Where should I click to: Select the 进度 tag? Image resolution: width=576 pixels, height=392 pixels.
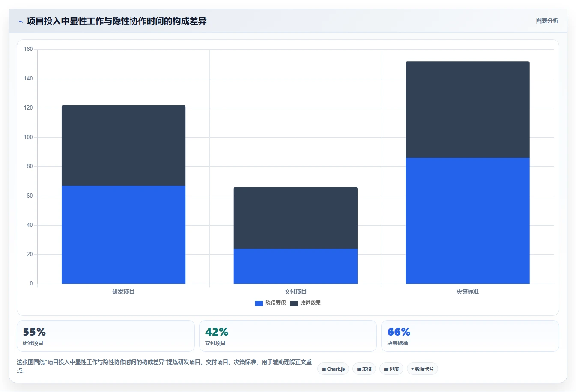[x=391, y=369]
